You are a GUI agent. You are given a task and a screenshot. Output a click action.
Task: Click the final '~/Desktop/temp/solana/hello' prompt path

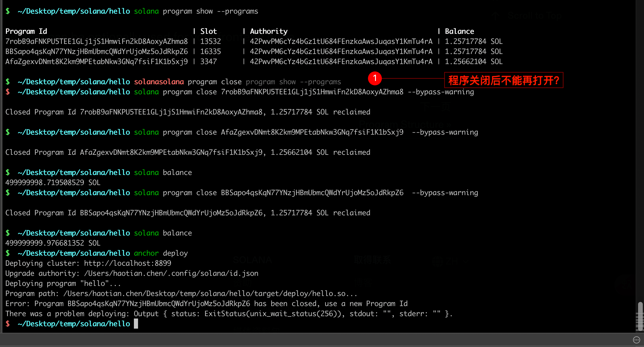(x=74, y=324)
